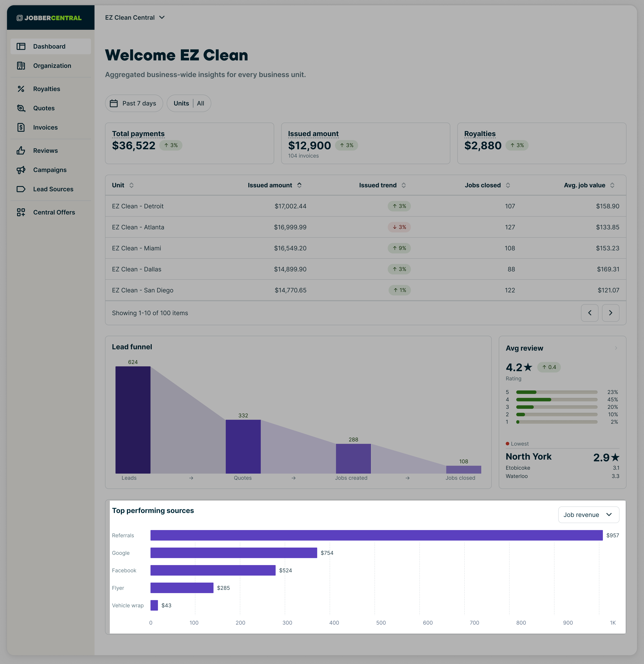Click the Quotes magnifier icon
The image size is (644, 664).
21,108
